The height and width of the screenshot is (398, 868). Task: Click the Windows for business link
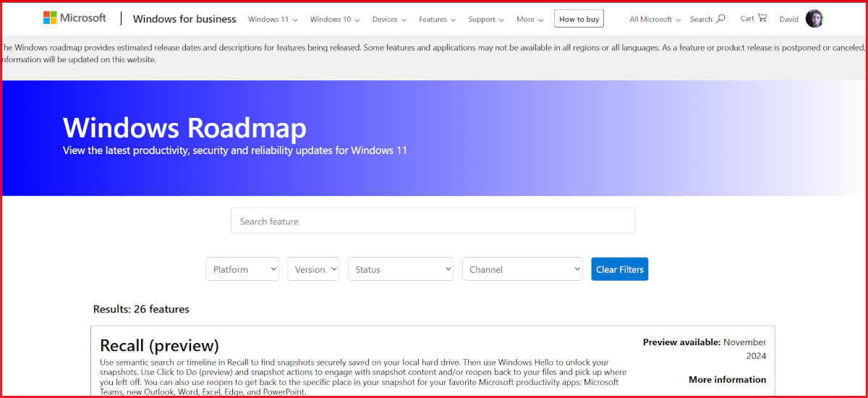click(x=184, y=19)
